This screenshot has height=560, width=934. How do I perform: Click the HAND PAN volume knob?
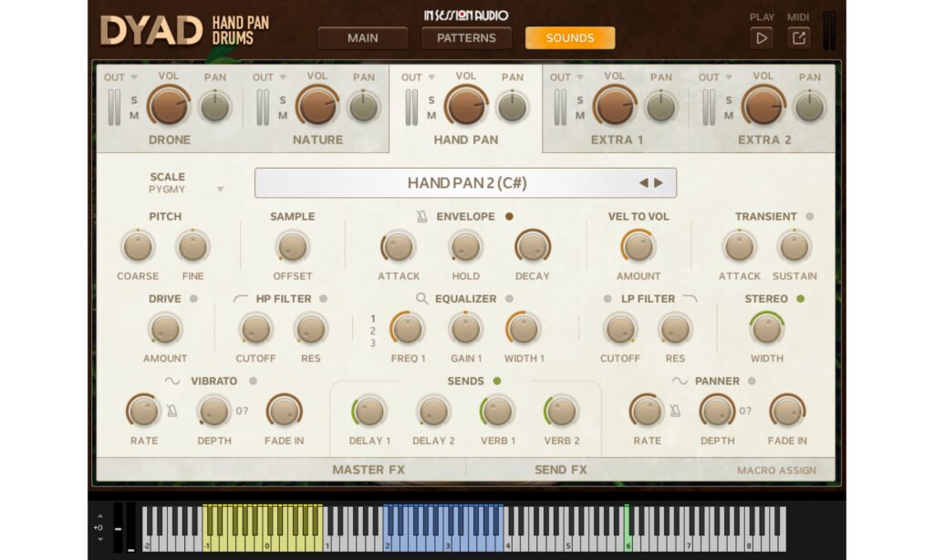[465, 106]
